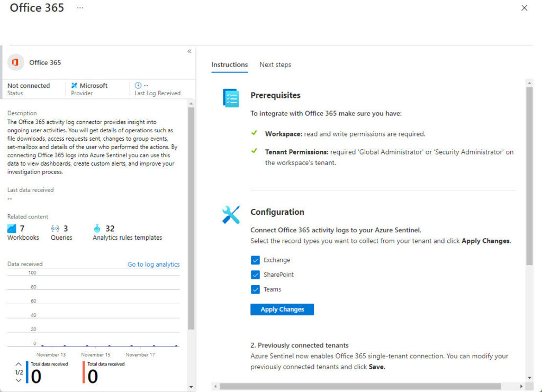Click the Analytics rules flask icon
The image size is (542, 392).
click(97, 229)
